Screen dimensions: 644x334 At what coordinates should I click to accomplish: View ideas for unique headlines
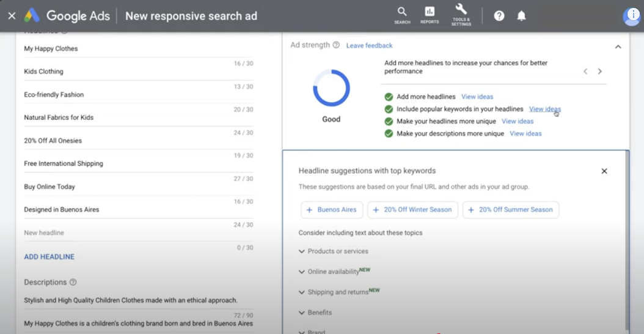click(518, 121)
